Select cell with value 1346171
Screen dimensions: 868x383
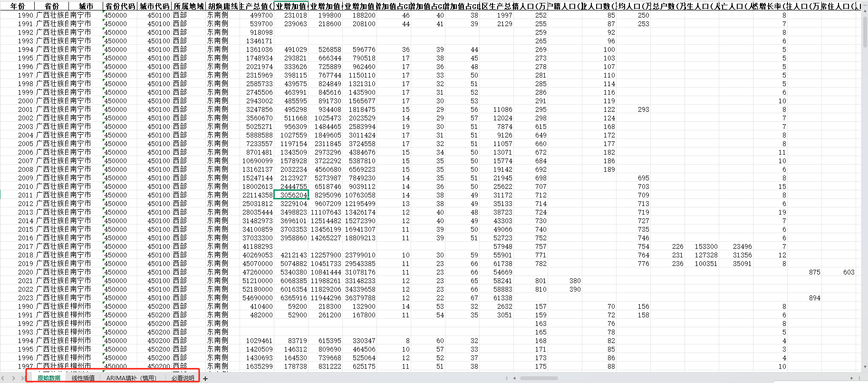[x=257, y=41]
